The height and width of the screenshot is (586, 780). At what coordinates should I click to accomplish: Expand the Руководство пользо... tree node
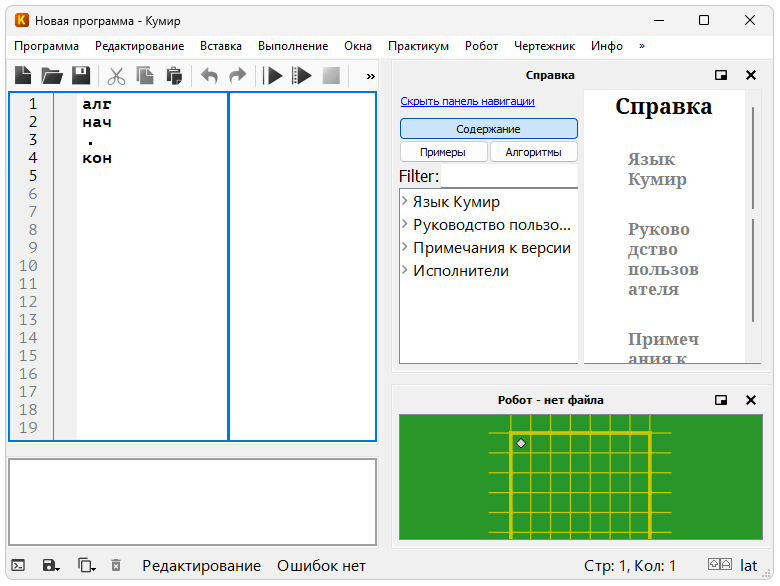[x=404, y=224]
